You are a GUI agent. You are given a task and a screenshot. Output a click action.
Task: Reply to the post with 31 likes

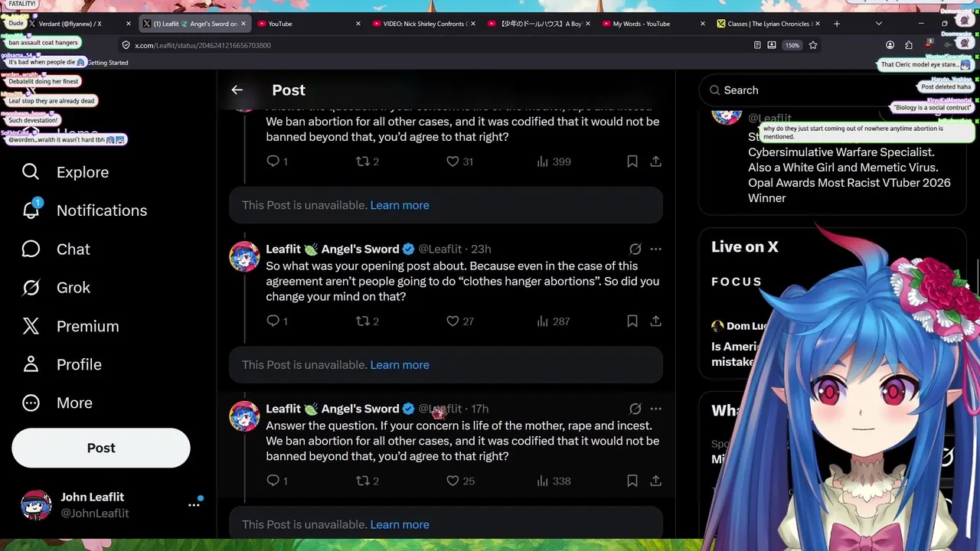point(276,161)
